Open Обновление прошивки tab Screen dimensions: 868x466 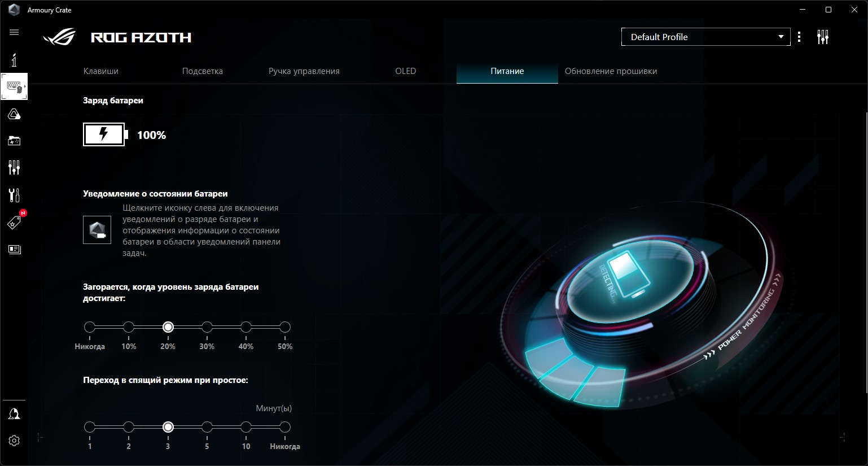coord(611,71)
